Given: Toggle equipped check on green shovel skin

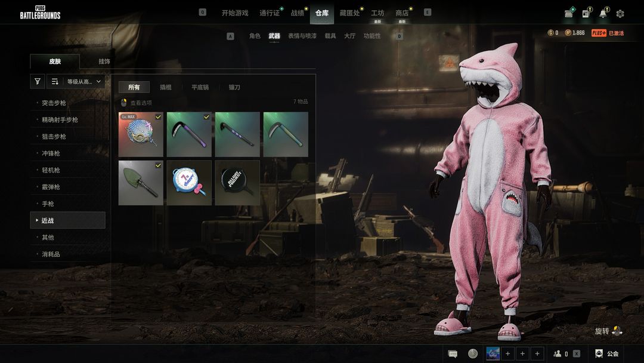Looking at the screenshot, I should [158, 165].
